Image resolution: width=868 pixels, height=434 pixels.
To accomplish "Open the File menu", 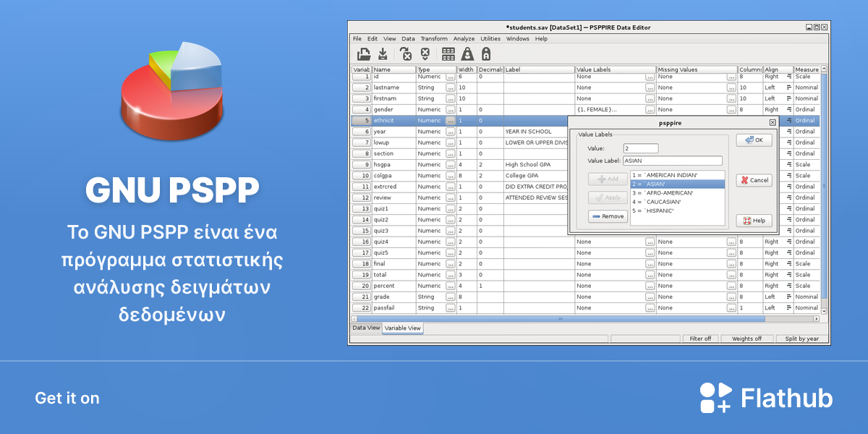I will pos(357,38).
